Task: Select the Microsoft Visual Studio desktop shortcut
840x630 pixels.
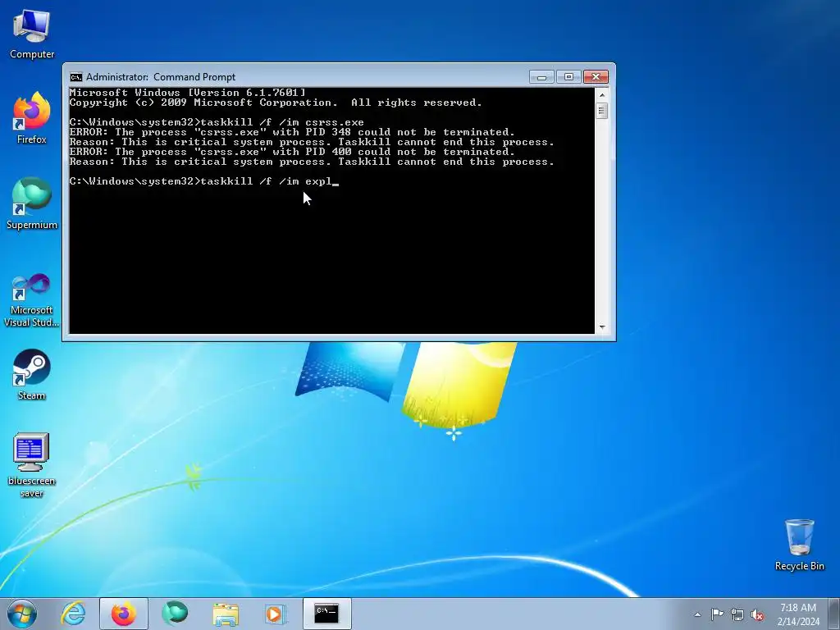Action: pos(32,300)
